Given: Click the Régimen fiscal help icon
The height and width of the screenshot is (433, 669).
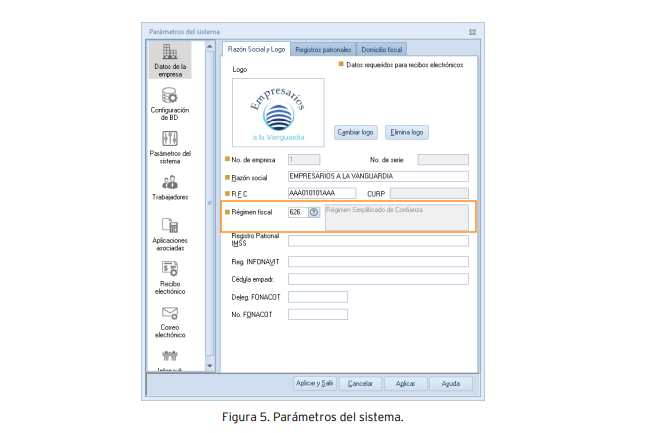Looking at the screenshot, I should [x=313, y=212].
